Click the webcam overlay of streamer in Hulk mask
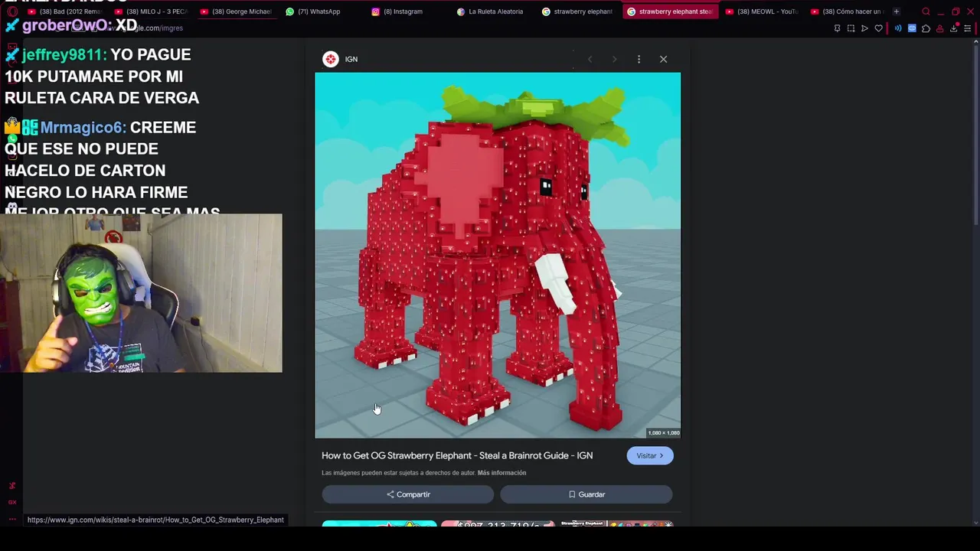Viewport: 980px width, 551px height. coord(141,293)
